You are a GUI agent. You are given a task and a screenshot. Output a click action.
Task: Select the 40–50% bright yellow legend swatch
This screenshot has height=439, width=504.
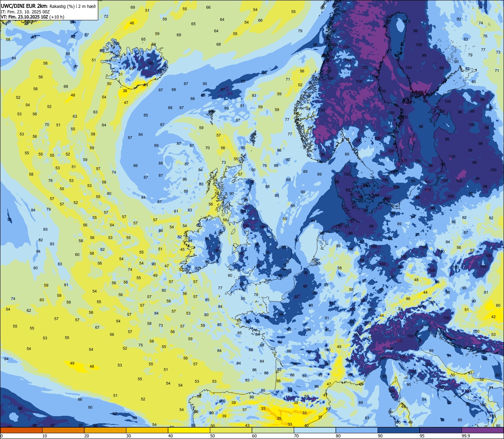click(189, 430)
